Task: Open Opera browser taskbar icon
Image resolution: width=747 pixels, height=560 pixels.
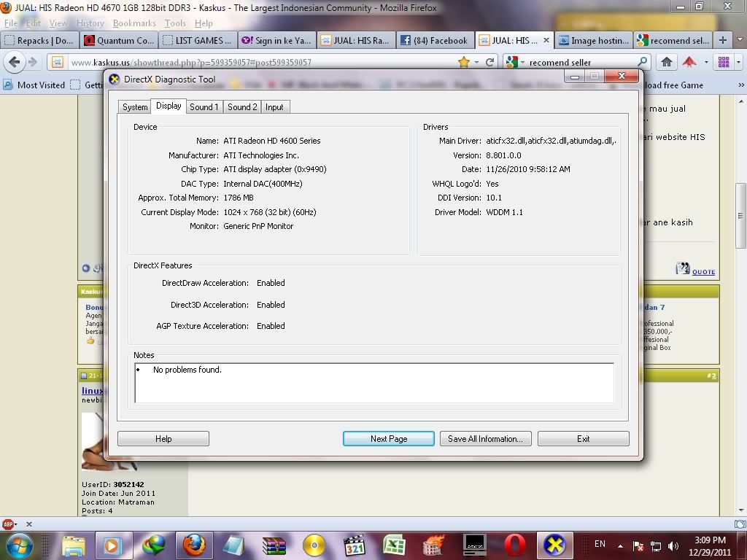Action: [514, 545]
